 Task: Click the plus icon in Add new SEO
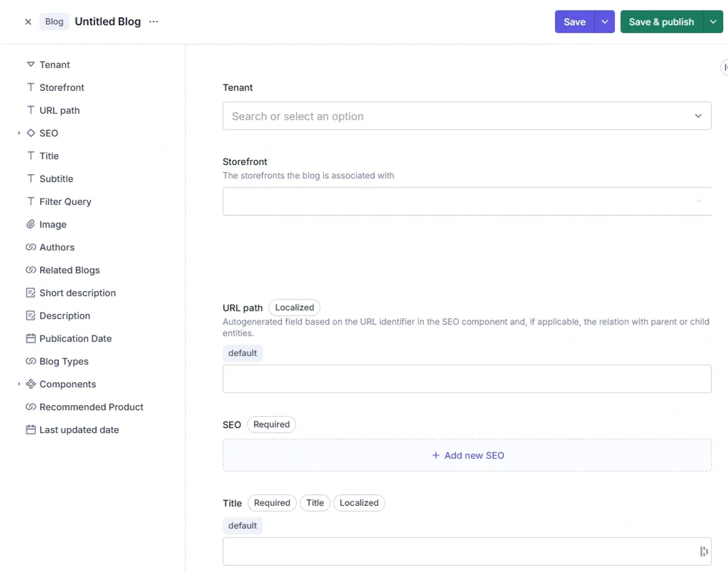click(x=436, y=456)
